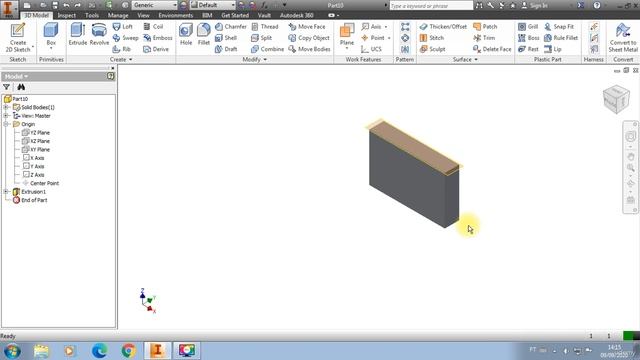Open the Get Started tab
640x360 pixels.
pos(235,16)
